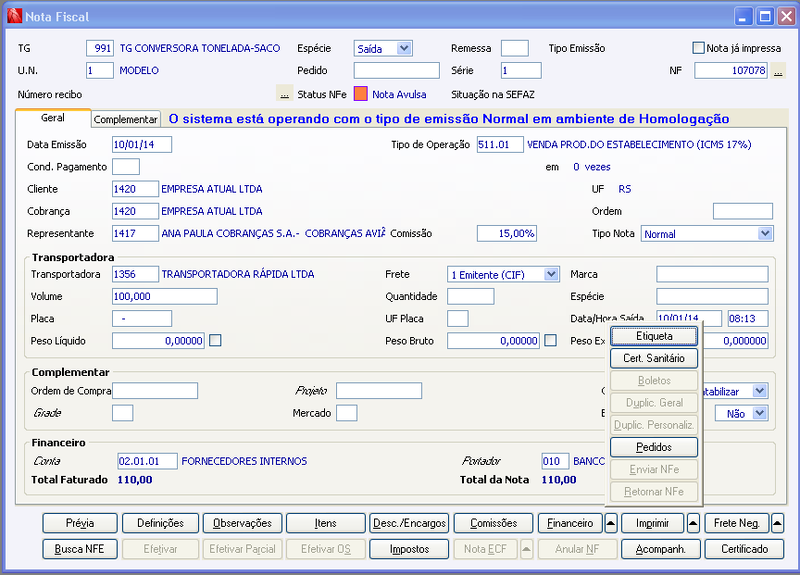
Task: Click the Remessa input field
Action: click(x=515, y=48)
